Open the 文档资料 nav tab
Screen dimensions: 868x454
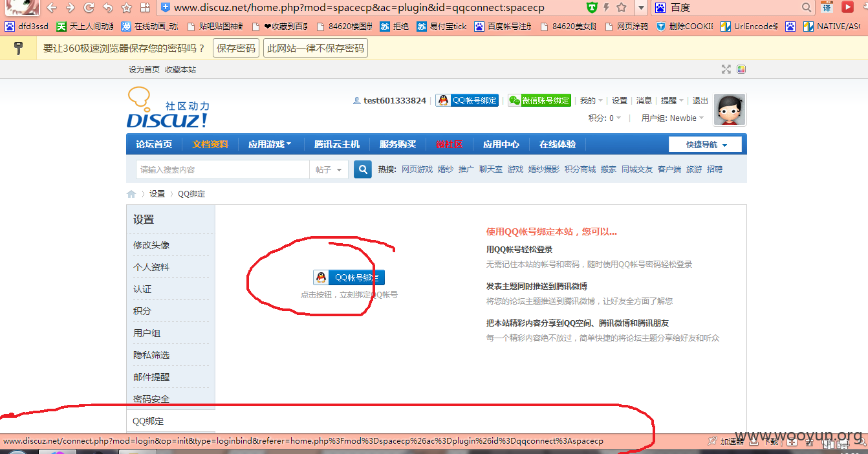[x=210, y=144]
